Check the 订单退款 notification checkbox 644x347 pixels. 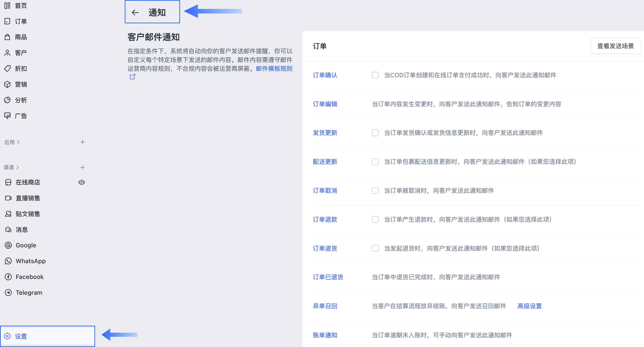[x=375, y=219]
